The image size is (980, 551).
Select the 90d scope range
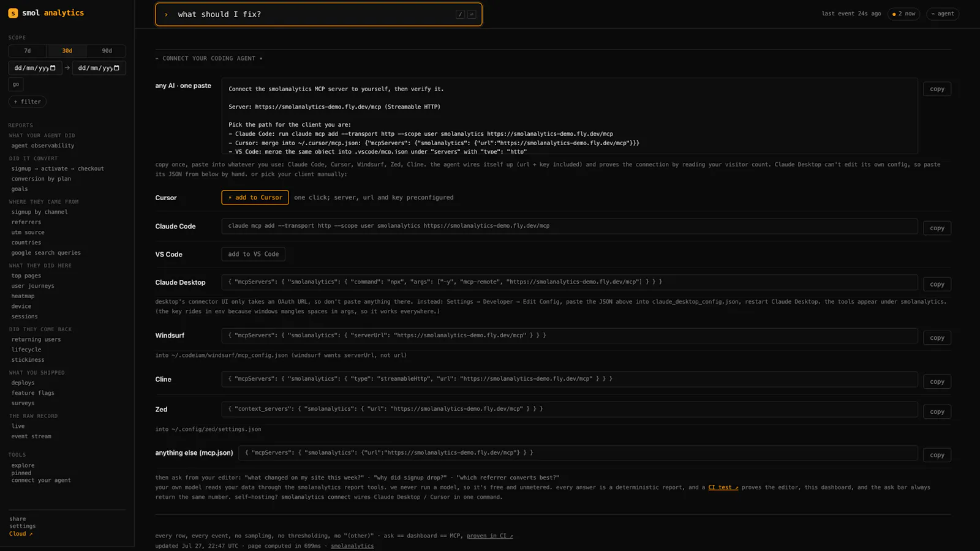(107, 51)
